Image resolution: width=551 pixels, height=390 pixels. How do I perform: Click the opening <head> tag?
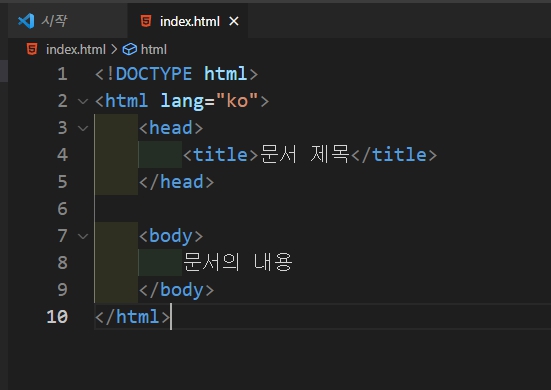point(171,128)
